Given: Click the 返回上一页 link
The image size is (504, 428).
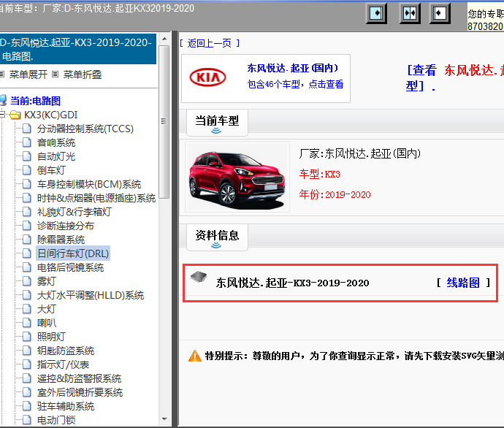Looking at the screenshot, I should (x=209, y=43).
